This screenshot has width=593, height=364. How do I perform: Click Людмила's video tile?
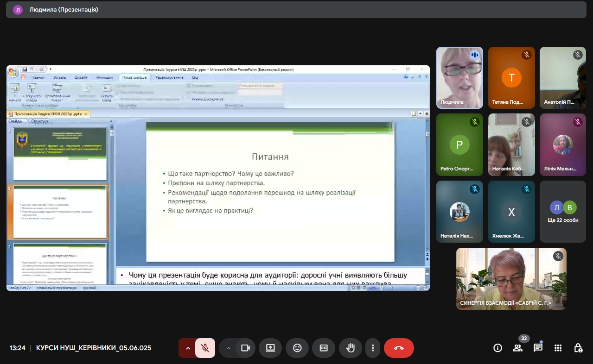coord(459,78)
